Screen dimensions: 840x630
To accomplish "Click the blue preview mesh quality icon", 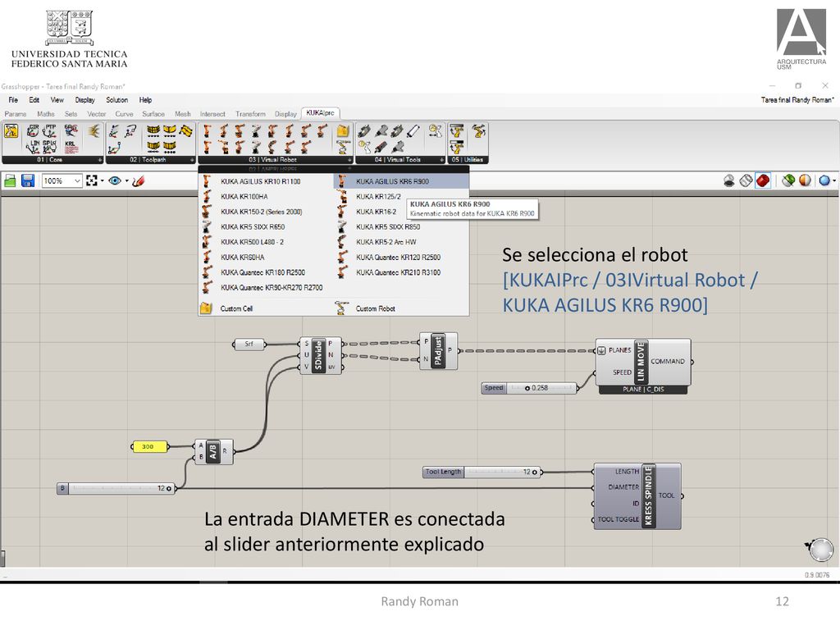I will click(x=824, y=180).
